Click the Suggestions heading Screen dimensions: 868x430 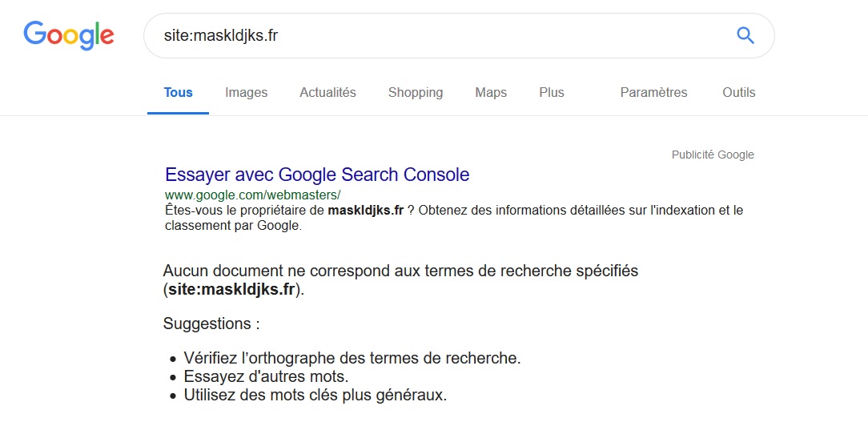(211, 324)
